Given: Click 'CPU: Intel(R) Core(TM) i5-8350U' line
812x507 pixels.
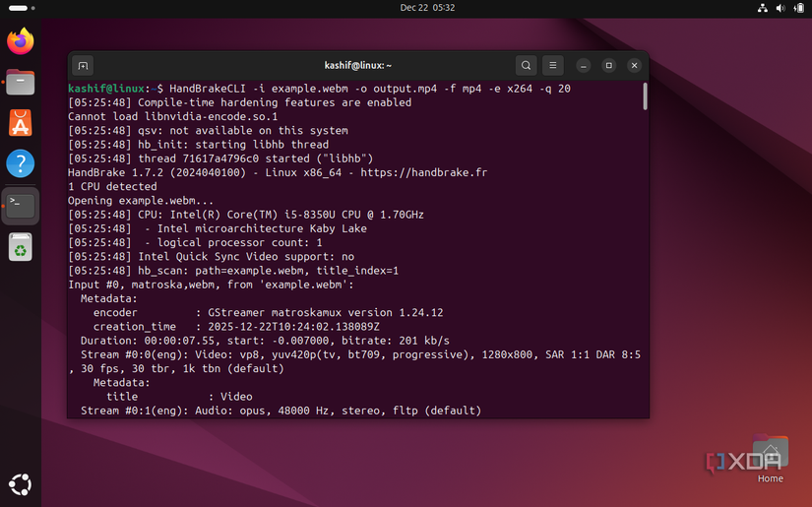Looking at the screenshot, I should click(x=246, y=215).
